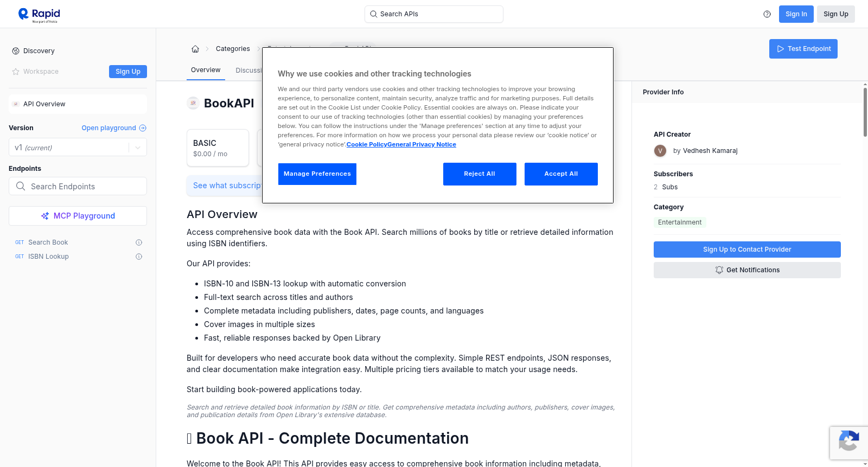Click the Workspace sidebar item
Viewport: 868px width, 467px height.
(x=41, y=72)
